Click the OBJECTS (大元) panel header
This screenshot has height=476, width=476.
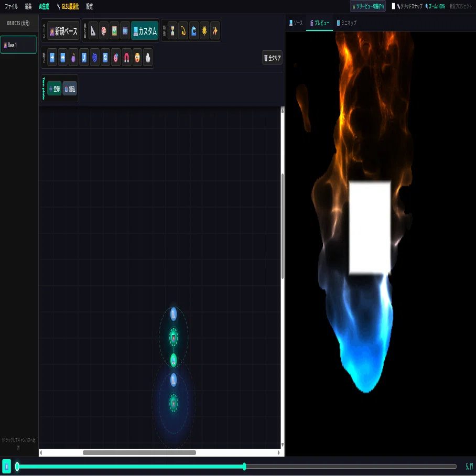pos(18,23)
